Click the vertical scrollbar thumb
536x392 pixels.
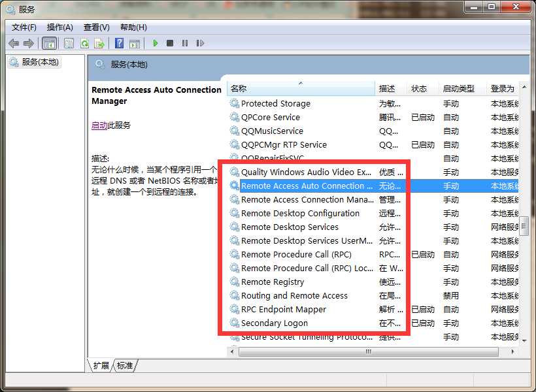click(x=524, y=226)
